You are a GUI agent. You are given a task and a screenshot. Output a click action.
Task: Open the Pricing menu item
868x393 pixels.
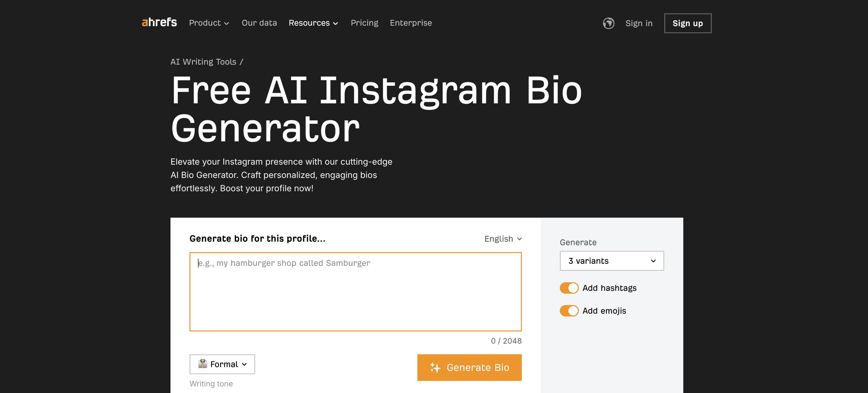click(x=365, y=23)
